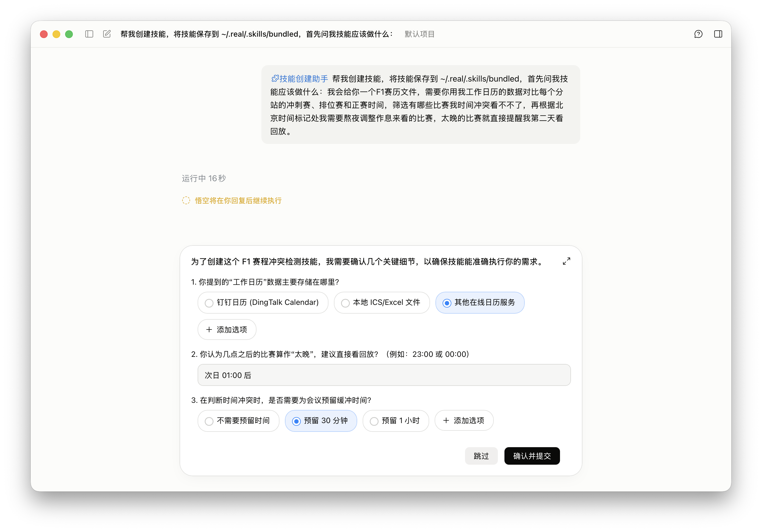Choose 本地 ICS/Excel 文件 as calendar source
Image resolution: width=762 pixels, height=532 pixels.
tap(382, 302)
